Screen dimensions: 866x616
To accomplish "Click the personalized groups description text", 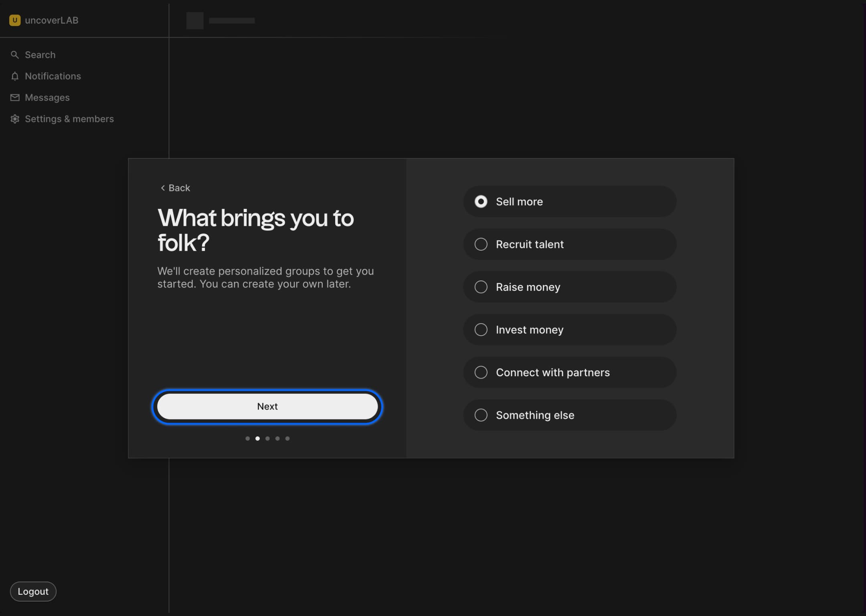I will coord(265,278).
